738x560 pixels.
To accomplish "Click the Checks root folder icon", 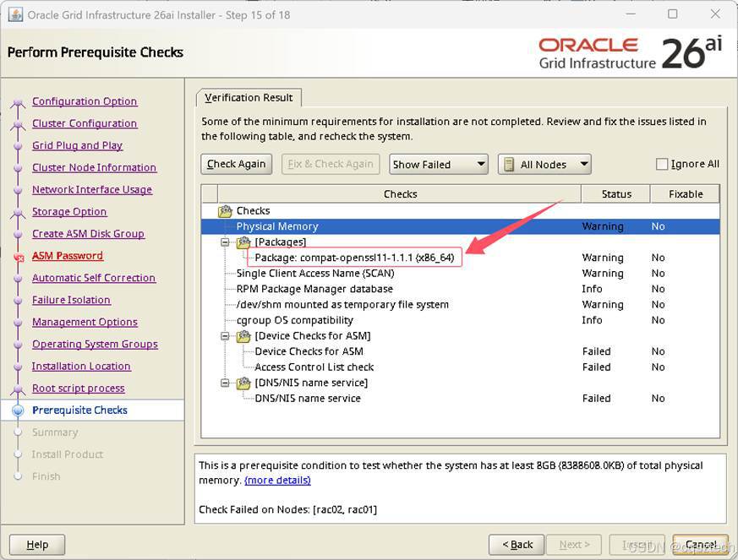I will click(226, 211).
